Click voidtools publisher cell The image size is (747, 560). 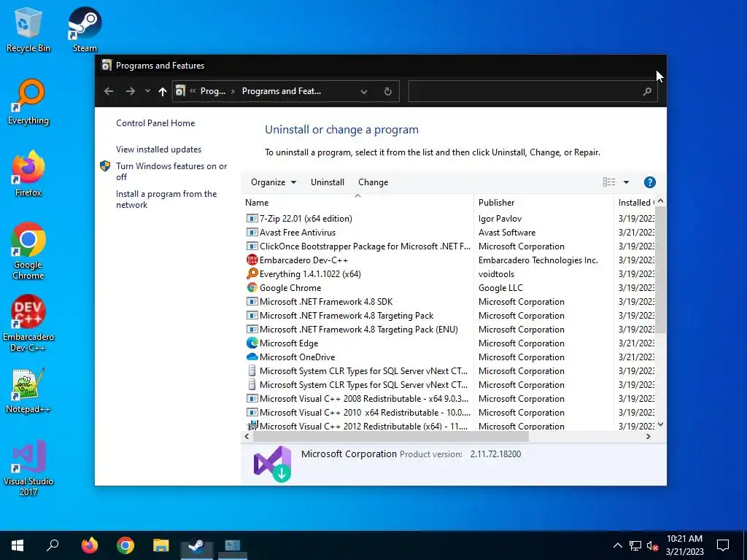pos(496,274)
